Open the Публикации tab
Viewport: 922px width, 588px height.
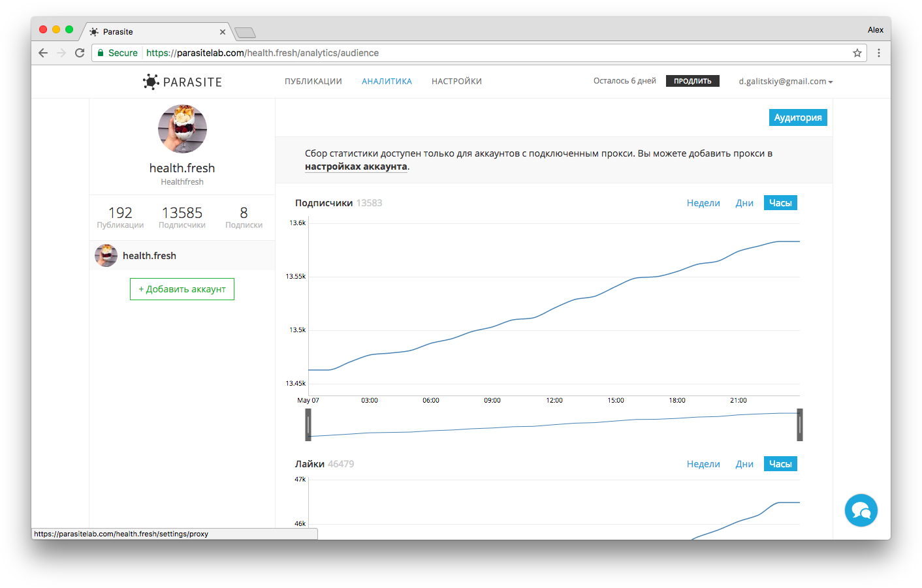click(313, 82)
